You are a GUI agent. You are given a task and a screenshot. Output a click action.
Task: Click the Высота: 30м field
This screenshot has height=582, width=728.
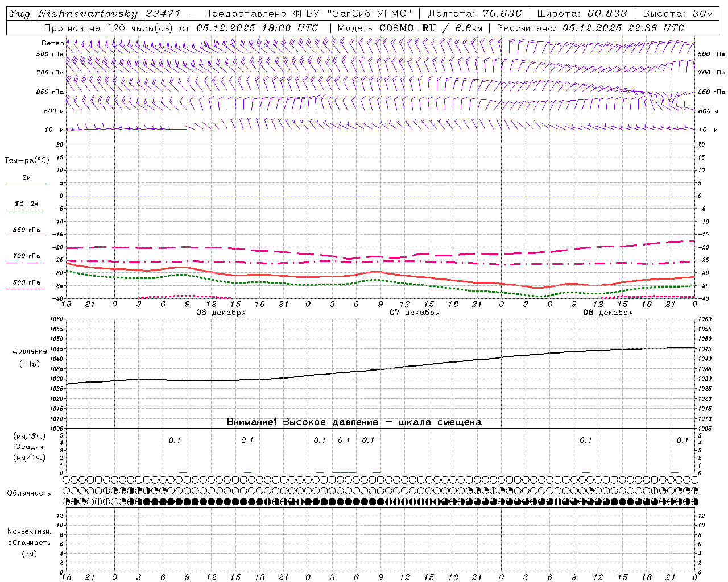click(x=677, y=14)
